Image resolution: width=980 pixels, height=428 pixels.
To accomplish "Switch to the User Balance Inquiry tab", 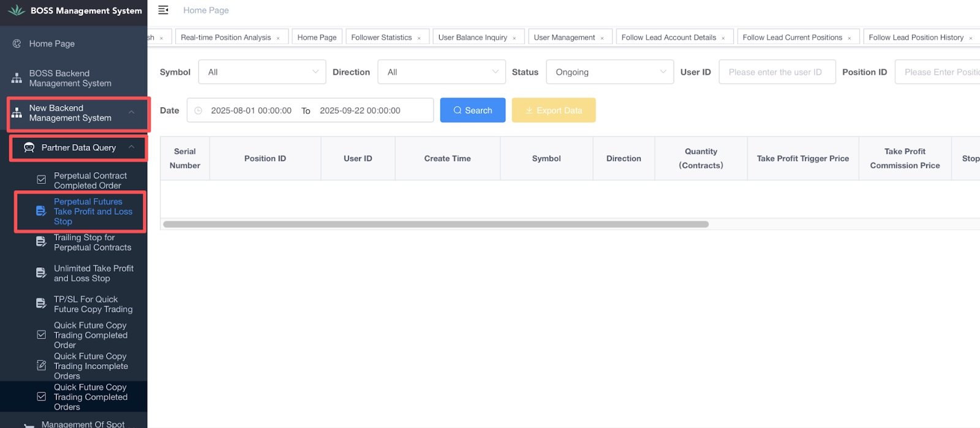I will pos(472,37).
